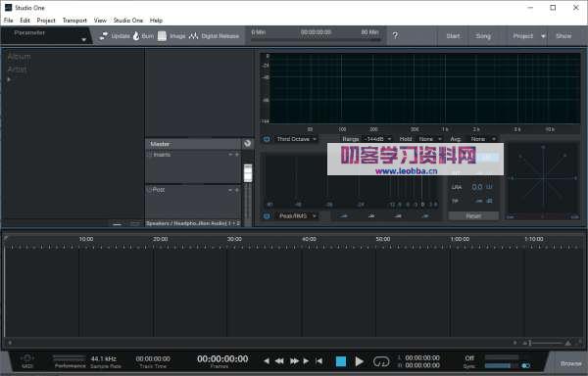Click the Image disc icon
Screen dimensions: 588x376
(x=162, y=36)
